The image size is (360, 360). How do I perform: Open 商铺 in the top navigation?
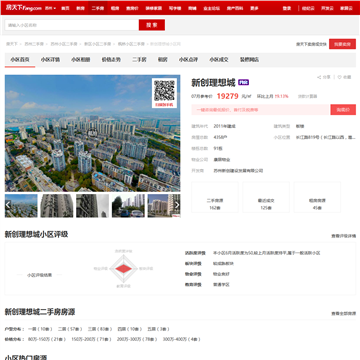tap(192, 8)
